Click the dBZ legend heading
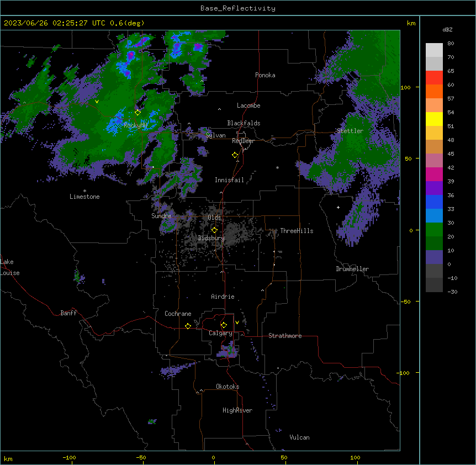Screen dimensions: 476x465 pos(447,30)
